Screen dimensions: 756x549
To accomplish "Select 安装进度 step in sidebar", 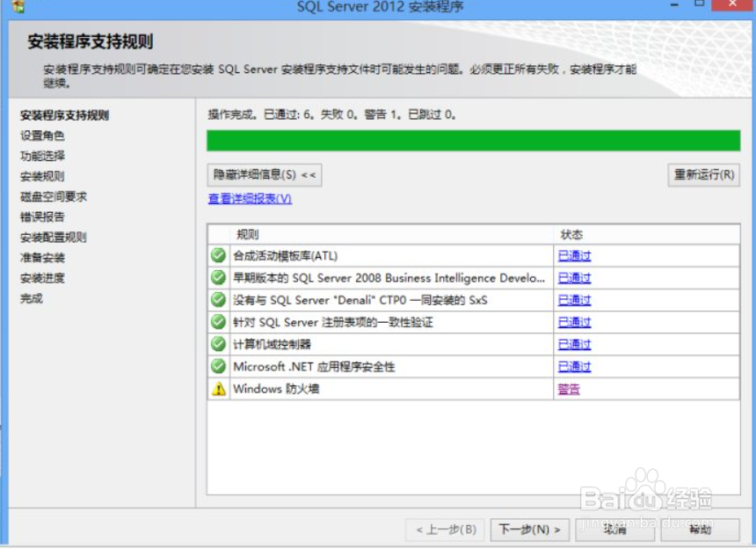I will tap(42, 278).
